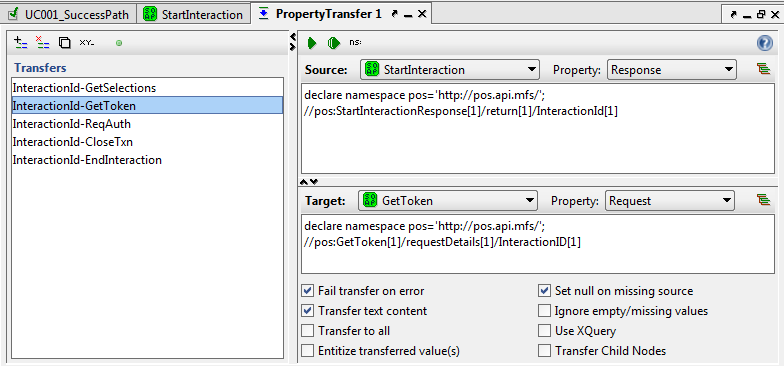Select XPath for Source using tree icon

764,69
